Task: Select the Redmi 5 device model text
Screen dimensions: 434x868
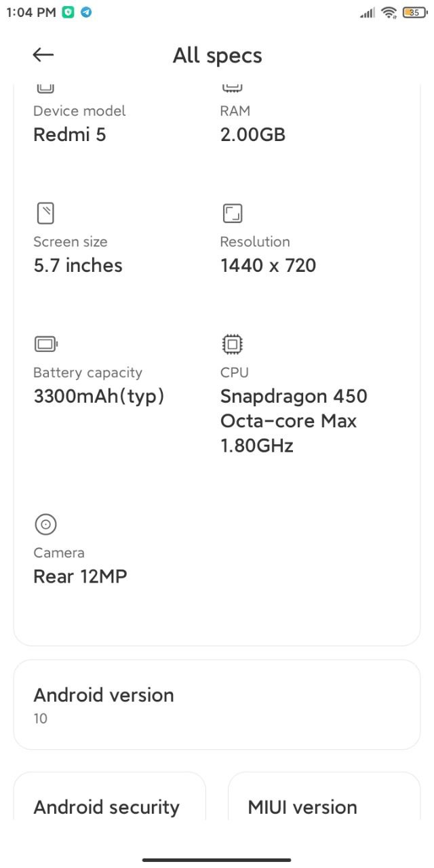Action: (70, 134)
